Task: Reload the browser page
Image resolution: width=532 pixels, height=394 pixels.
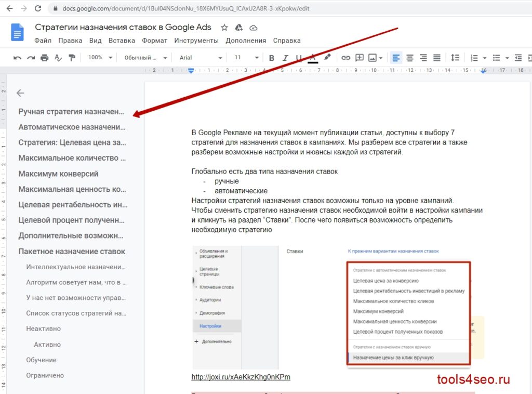Action: [37, 8]
